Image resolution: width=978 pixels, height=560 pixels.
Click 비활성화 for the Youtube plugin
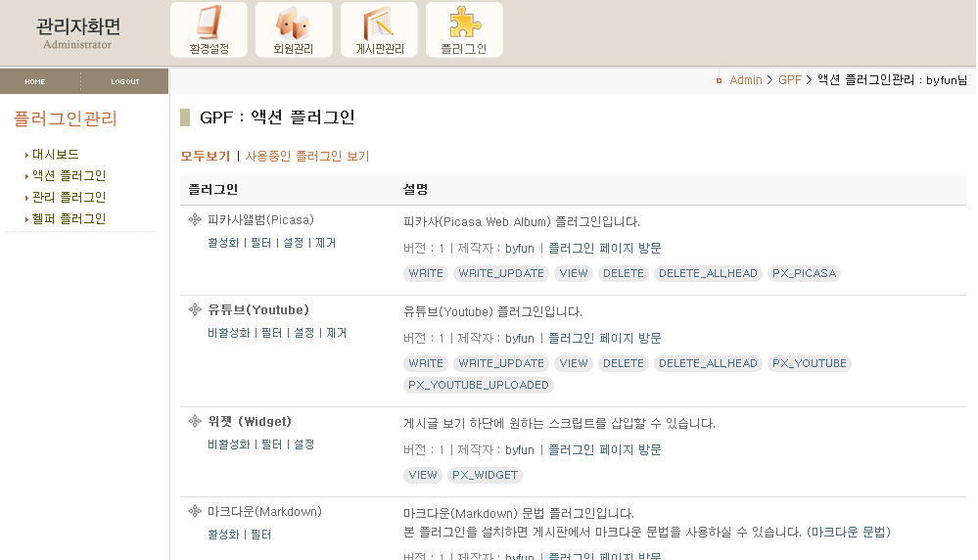click(229, 333)
